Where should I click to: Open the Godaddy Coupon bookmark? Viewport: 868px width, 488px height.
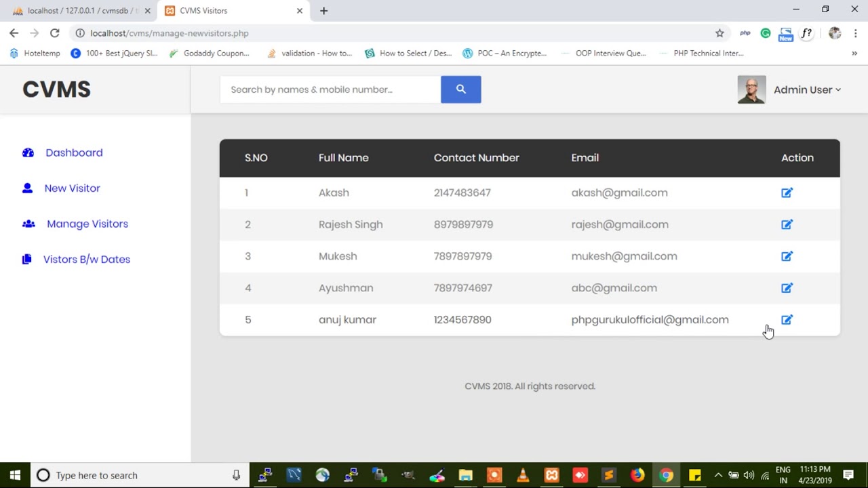209,54
